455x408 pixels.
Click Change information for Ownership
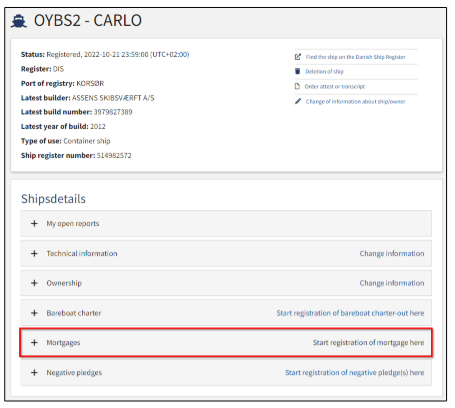coord(392,283)
